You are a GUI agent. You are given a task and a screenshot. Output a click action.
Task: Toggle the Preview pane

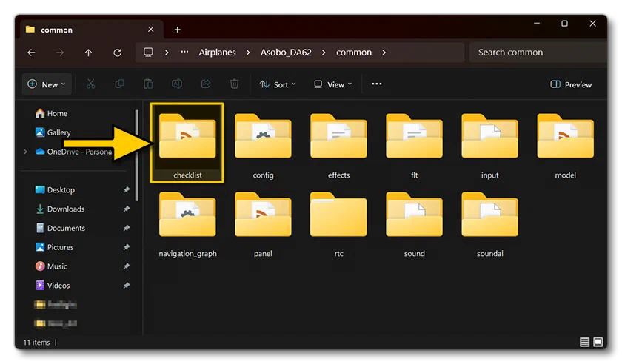point(571,84)
